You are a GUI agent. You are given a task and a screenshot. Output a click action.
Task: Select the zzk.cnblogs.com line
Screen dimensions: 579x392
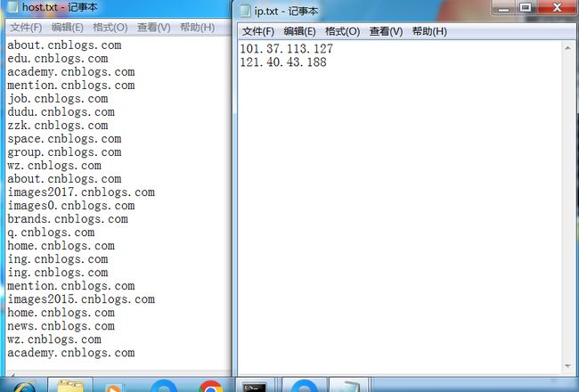(58, 126)
